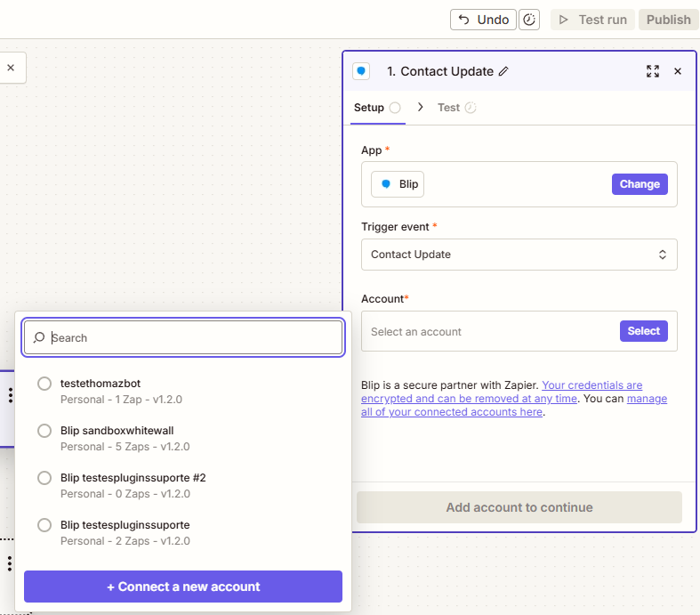Open credentials are encrypted link

[502, 392]
